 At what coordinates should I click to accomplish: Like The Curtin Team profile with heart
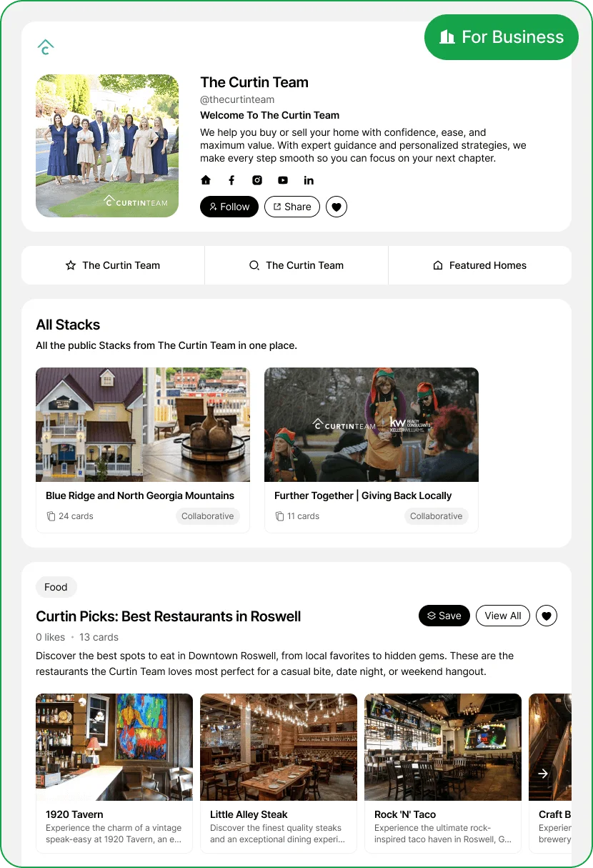(x=337, y=207)
